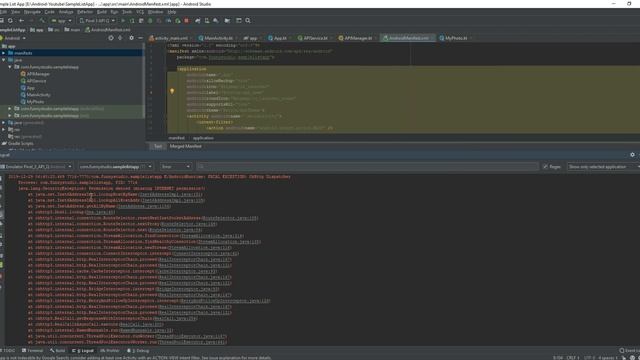Switch to the App.kt tab
640x360 pixels.
click(280, 38)
